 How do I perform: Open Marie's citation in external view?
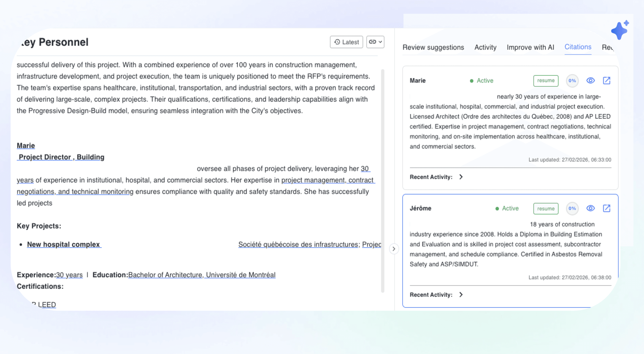606,81
